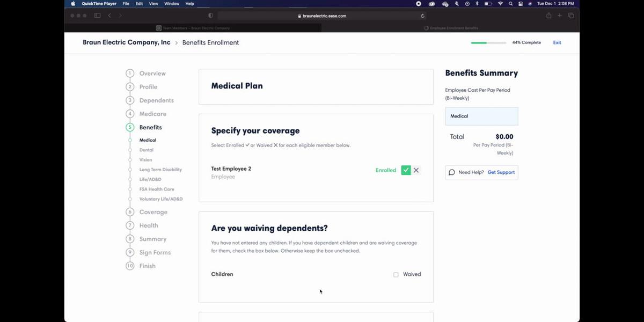Click the green Enrolled checkmark for Test Employee 2
Image resolution: width=644 pixels, height=322 pixels.
tap(406, 170)
